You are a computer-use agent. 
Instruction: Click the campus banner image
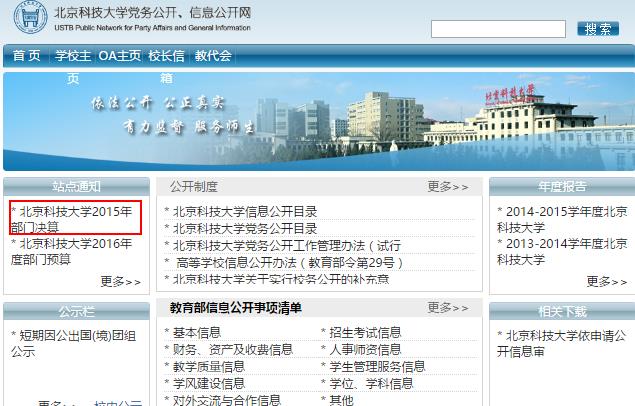tap(319, 121)
